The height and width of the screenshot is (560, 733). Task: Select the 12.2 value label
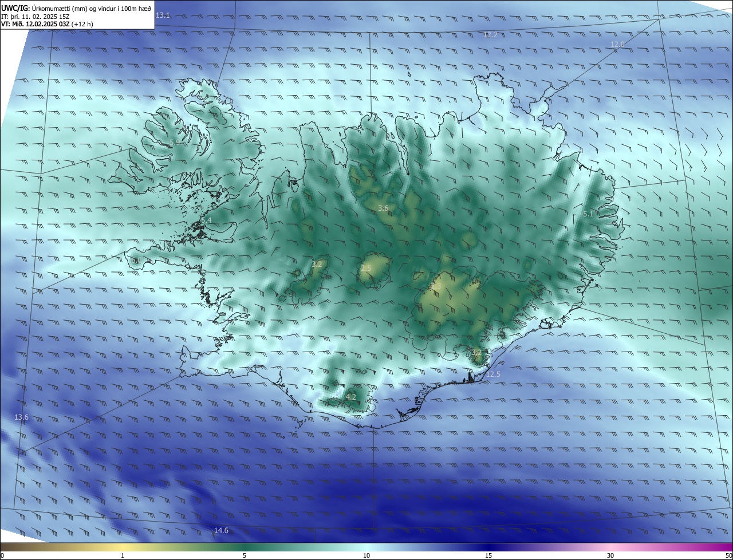click(x=491, y=35)
